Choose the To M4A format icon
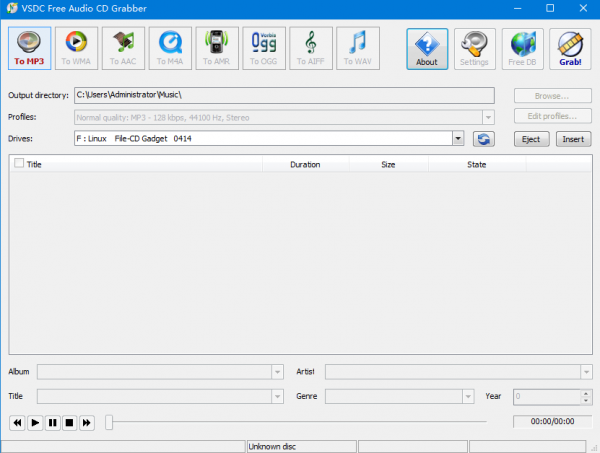Screen dimensions: 600x453 pyautogui.click(x=170, y=48)
